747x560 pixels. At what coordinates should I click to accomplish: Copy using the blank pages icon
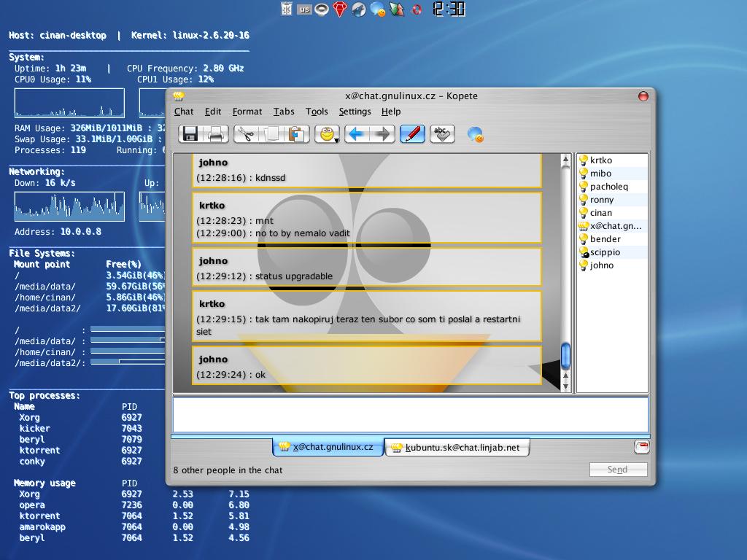click(x=271, y=134)
